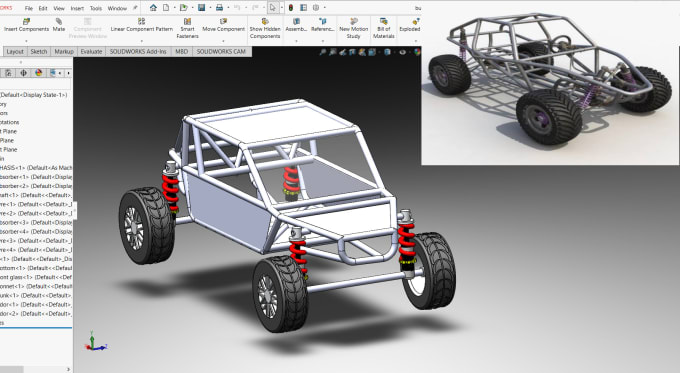Click Show Hidden Components tool
The width and height of the screenshot is (680, 373).
pyautogui.click(x=265, y=28)
